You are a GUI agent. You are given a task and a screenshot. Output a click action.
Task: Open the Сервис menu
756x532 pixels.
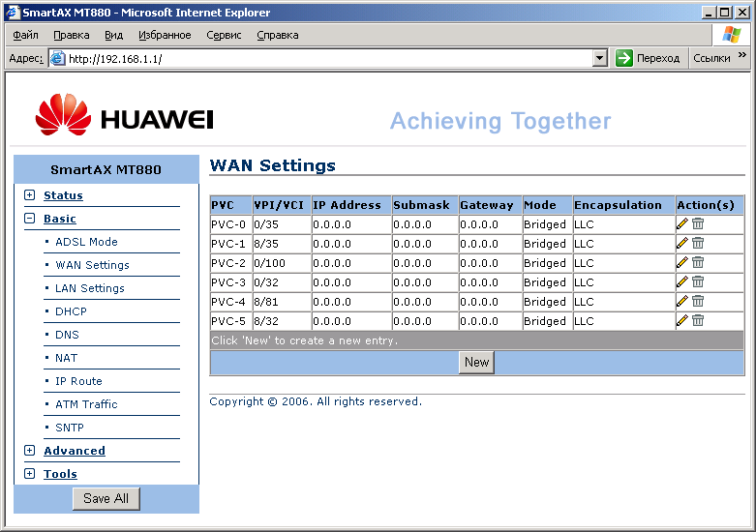coord(224,35)
